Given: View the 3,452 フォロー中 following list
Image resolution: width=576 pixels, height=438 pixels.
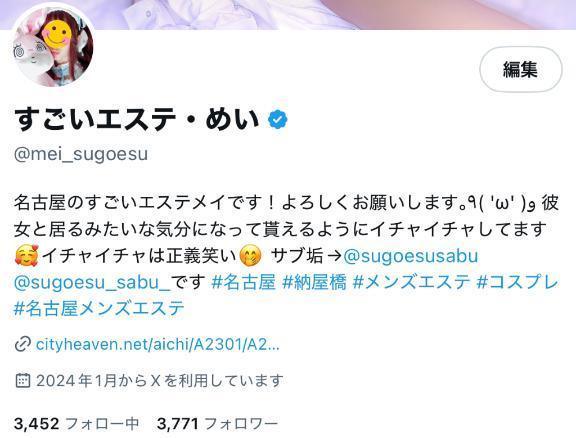Looking at the screenshot, I should pyautogui.click(x=76, y=424).
